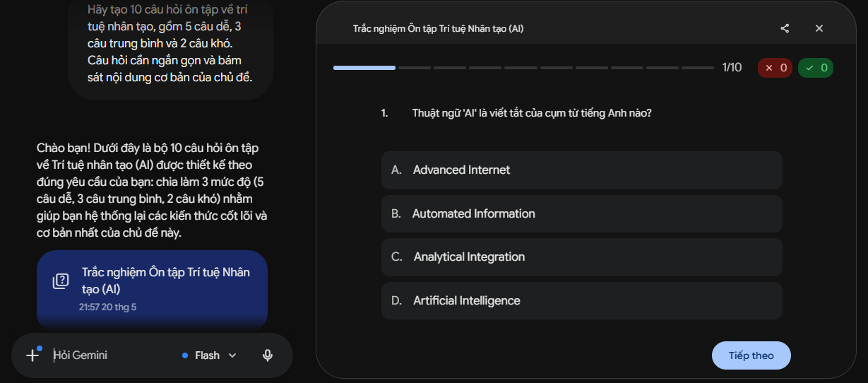The image size is (868, 383).
Task: Select answer B Automated Information
Action: 581,213
